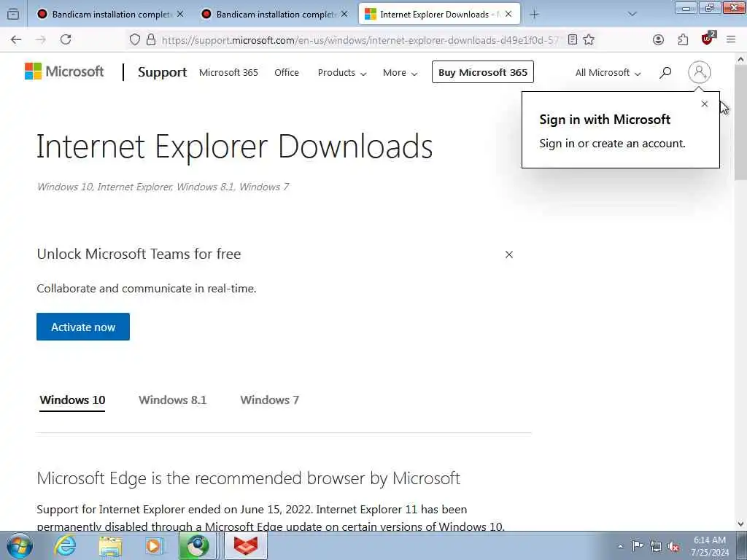Image resolution: width=747 pixels, height=560 pixels.
Task: View site security padlock information
Action: [151, 40]
